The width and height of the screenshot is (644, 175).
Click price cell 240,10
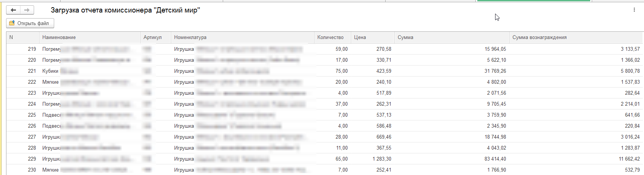373,82
